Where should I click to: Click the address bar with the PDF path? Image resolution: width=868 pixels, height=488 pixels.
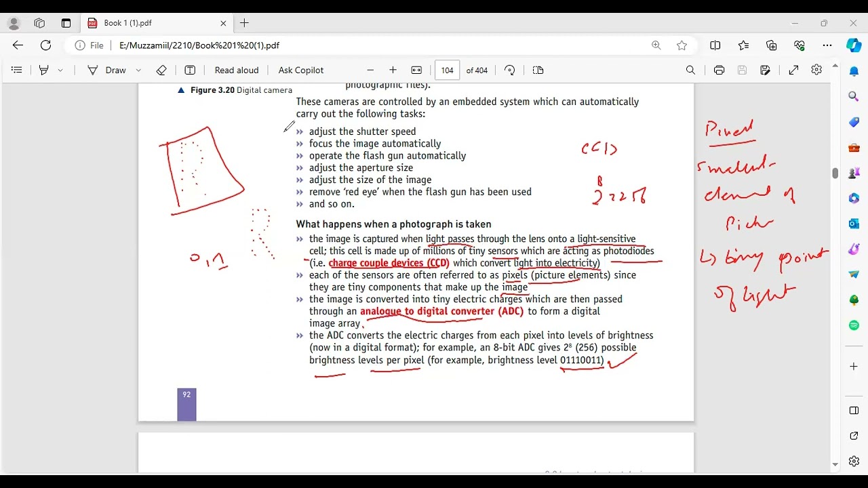tap(380, 45)
